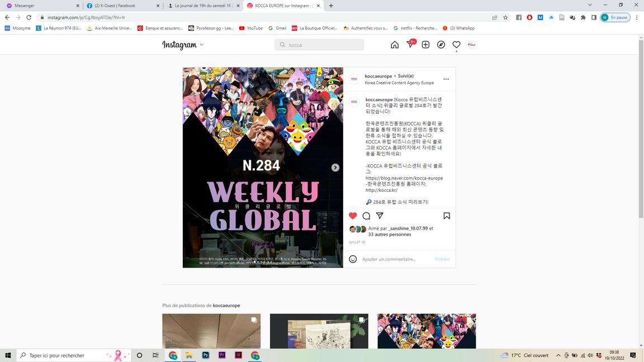Click the Instagram search field containing kocca
The height and width of the screenshot is (362, 644).
tap(319, 45)
